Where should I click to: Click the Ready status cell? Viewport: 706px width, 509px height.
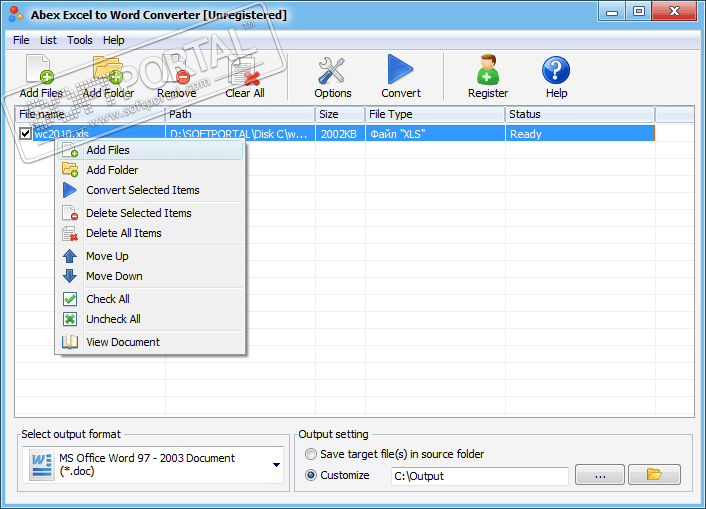pyautogui.click(x=580, y=134)
